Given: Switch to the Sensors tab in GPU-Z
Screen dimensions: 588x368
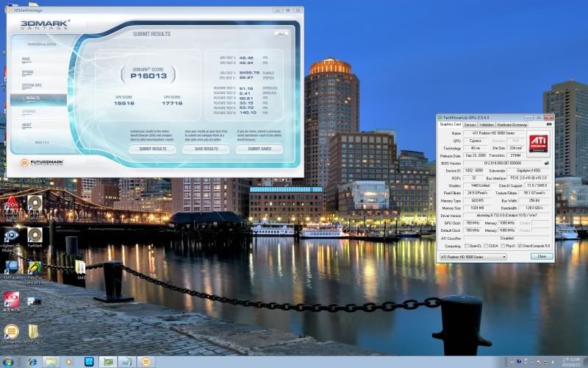Looking at the screenshot, I should click(470, 124).
